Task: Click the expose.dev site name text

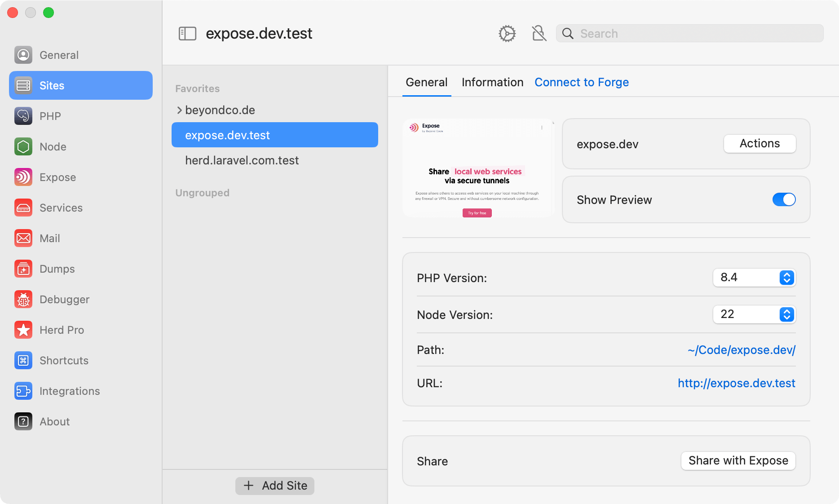Action: pyautogui.click(x=607, y=144)
